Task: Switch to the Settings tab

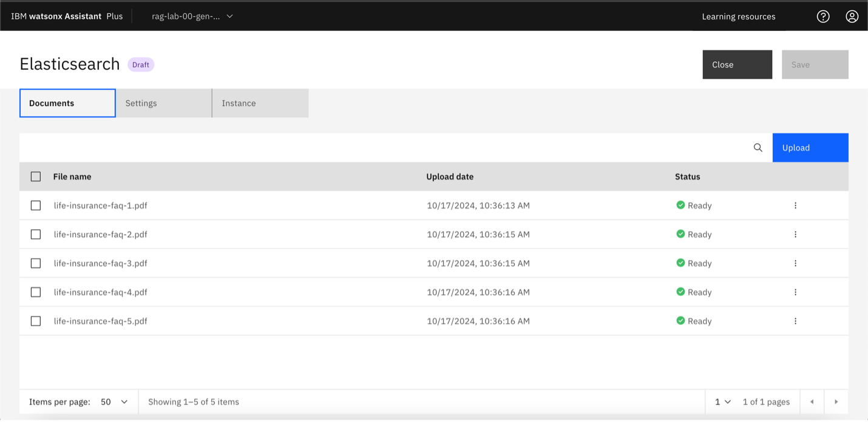Action: tap(163, 103)
